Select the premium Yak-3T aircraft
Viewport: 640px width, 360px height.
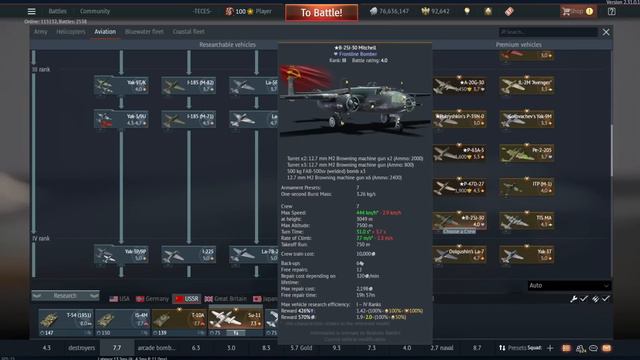[527, 255]
